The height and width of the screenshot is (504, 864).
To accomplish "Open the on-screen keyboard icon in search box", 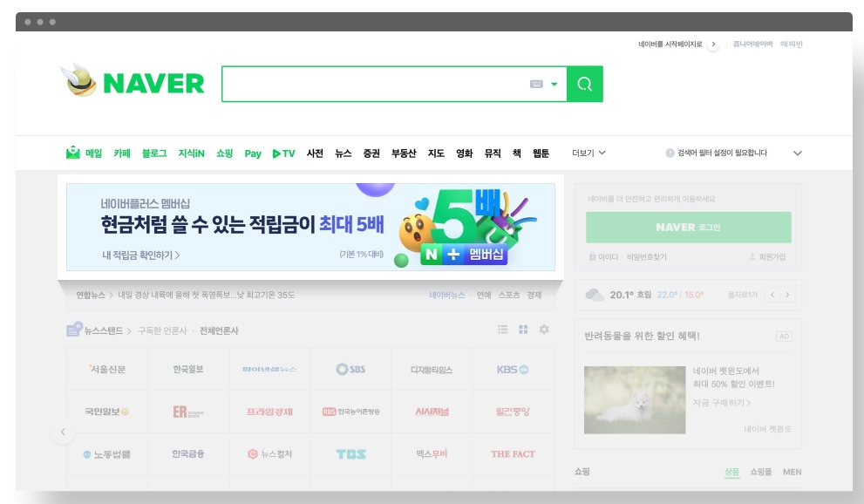I will point(536,84).
